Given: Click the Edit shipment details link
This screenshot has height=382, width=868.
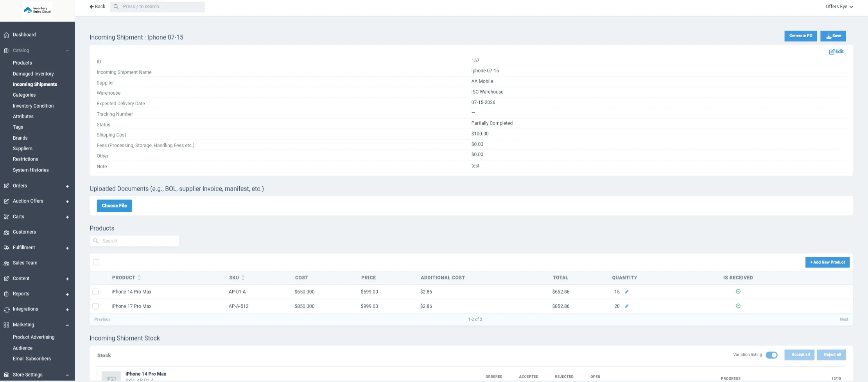Looking at the screenshot, I should 836,52.
